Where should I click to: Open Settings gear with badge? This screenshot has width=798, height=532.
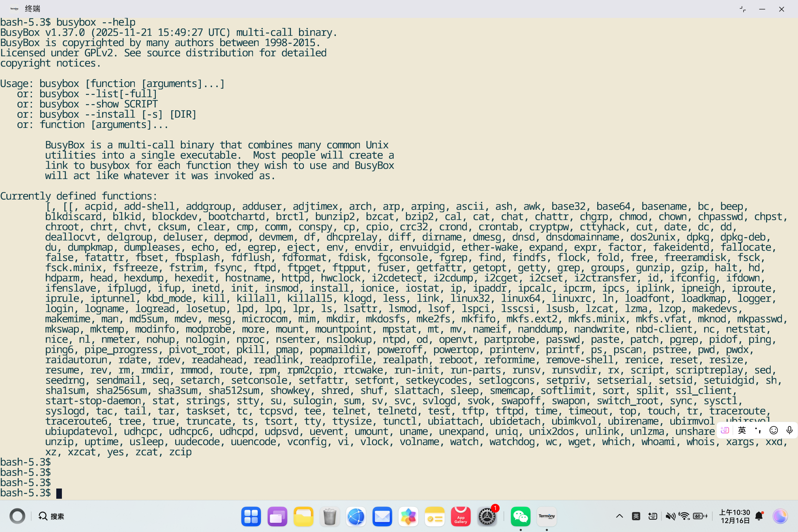point(487,516)
